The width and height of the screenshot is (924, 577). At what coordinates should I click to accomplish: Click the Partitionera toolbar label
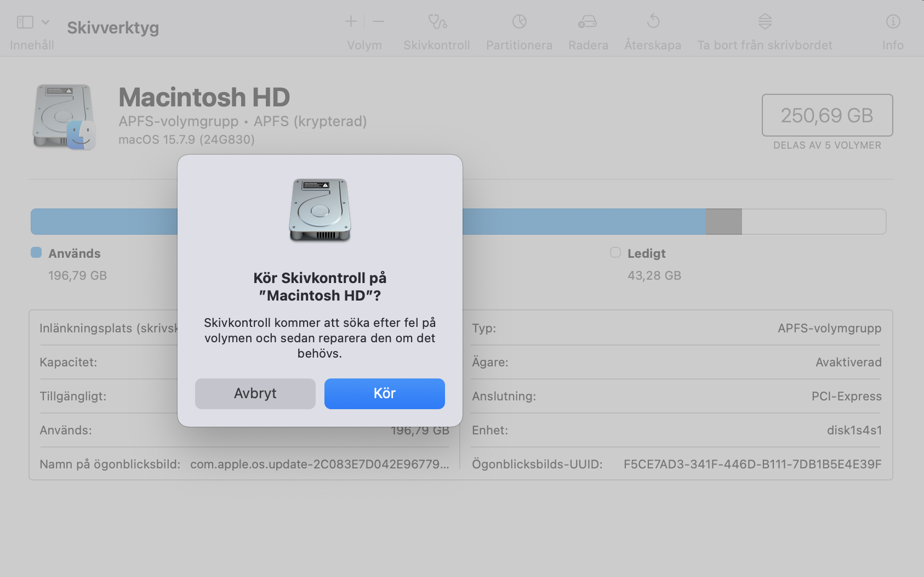click(x=519, y=45)
